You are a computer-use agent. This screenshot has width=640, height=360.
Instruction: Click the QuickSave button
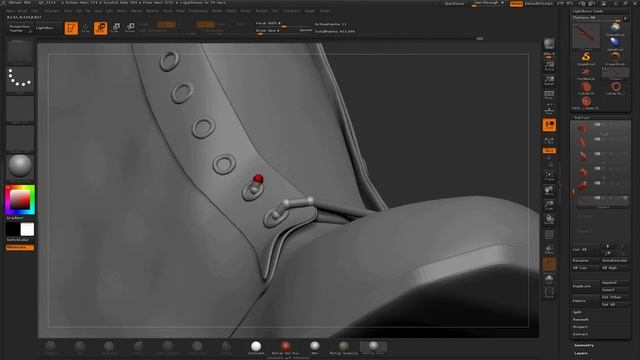[454, 3]
